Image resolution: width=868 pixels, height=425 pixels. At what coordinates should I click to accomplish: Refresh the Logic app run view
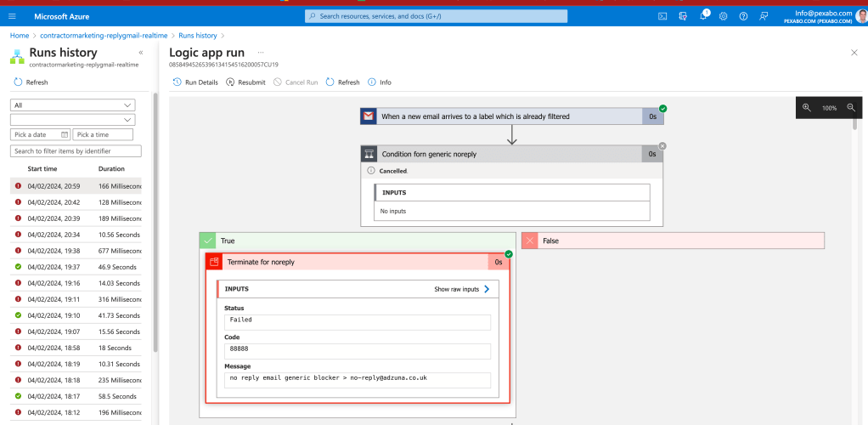tap(342, 82)
